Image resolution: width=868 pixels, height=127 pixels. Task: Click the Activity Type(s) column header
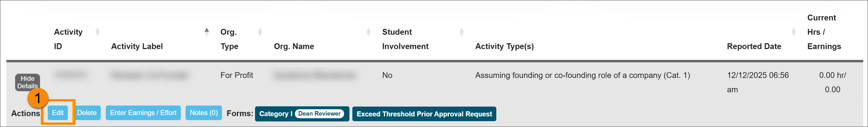pyautogui.click(x=504, y=46)
